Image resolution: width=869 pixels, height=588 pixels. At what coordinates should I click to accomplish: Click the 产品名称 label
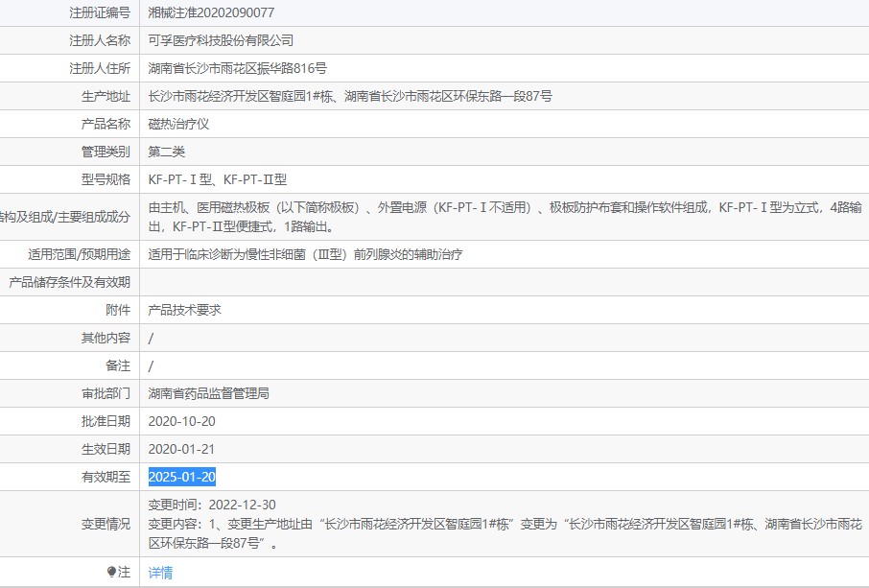point(106,124)
